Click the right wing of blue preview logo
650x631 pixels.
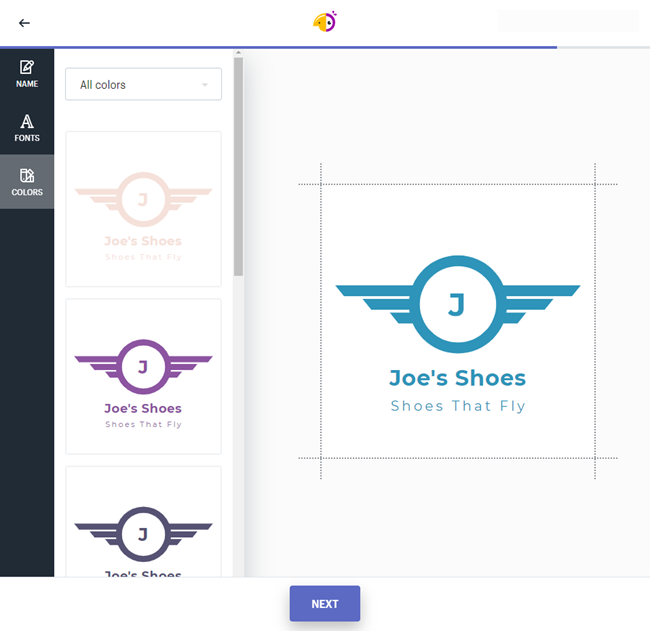coord(538,297)
